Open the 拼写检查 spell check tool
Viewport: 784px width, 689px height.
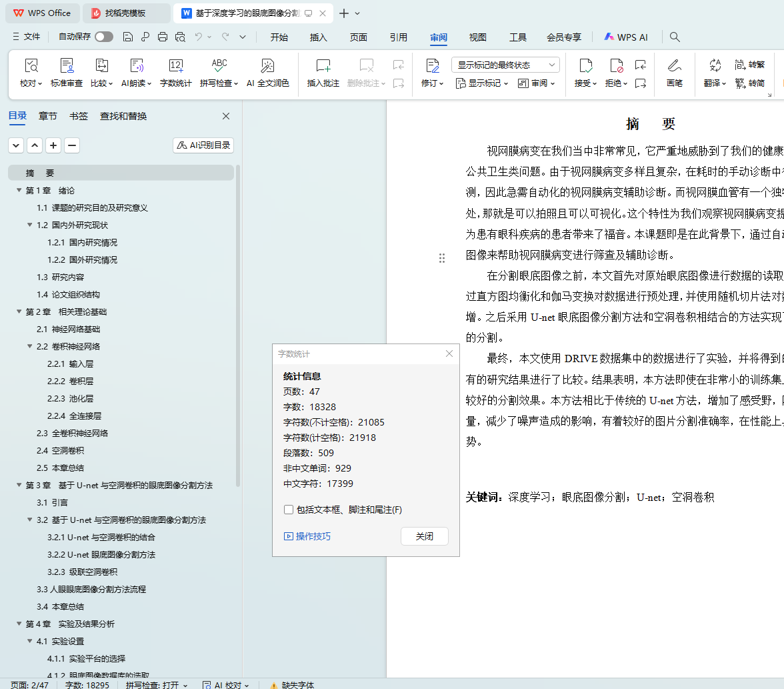tap(219, 65)
